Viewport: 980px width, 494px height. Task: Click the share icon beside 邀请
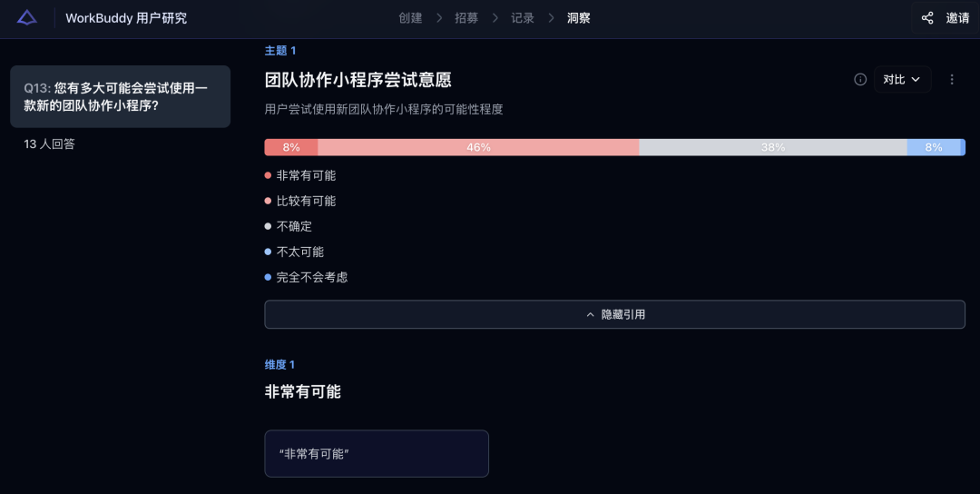(927, 18)
